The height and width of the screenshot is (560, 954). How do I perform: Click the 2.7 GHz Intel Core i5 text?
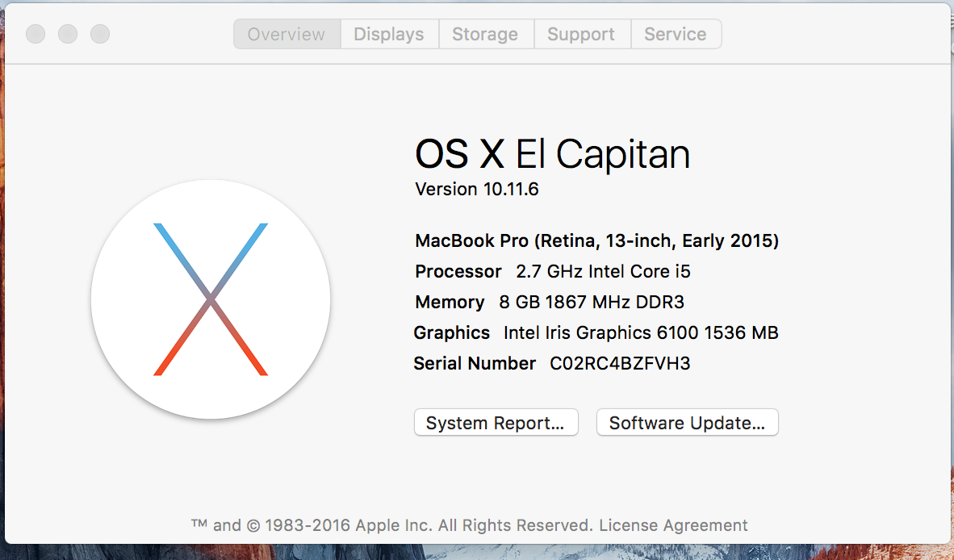[603, 272]
